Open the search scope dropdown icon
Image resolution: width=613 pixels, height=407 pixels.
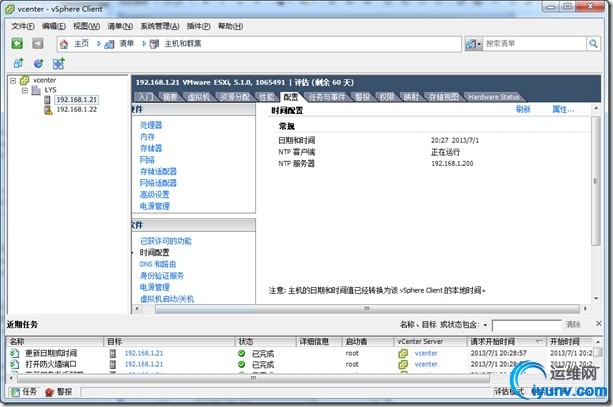pyautogui.click(x=473, y=44)
